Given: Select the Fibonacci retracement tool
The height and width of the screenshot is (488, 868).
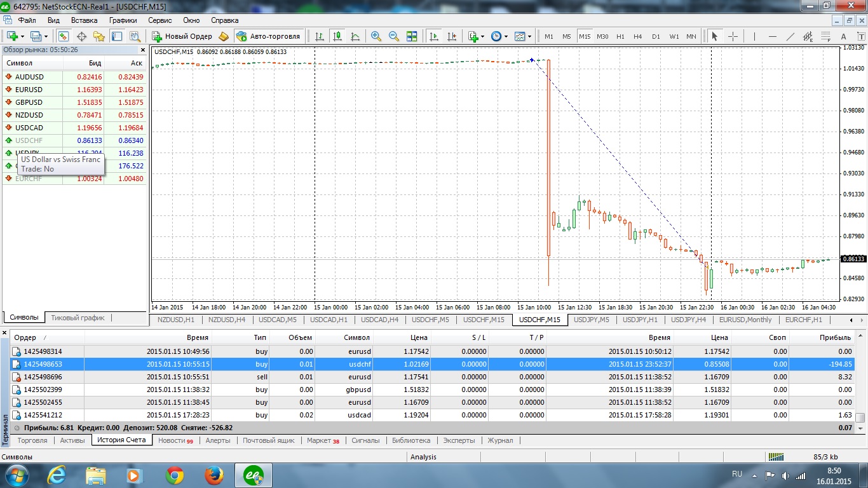Looking at the screenshot, I should point(826,36).
